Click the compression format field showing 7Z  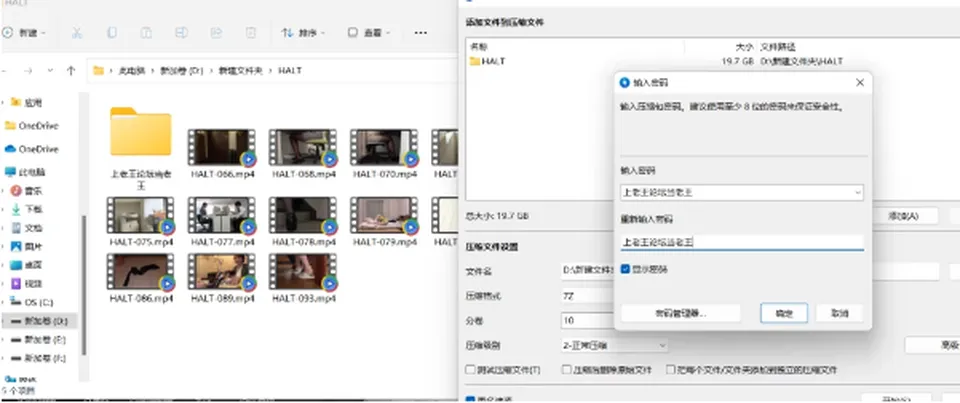(x=588, y=296)
